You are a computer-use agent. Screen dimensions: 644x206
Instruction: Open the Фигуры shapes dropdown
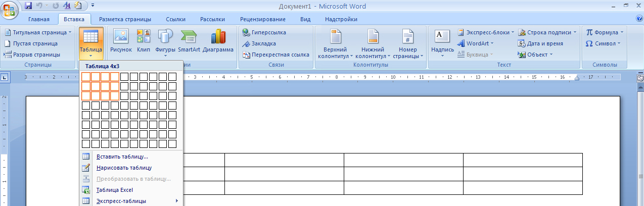pyautogui.click(x=165, y=42)
